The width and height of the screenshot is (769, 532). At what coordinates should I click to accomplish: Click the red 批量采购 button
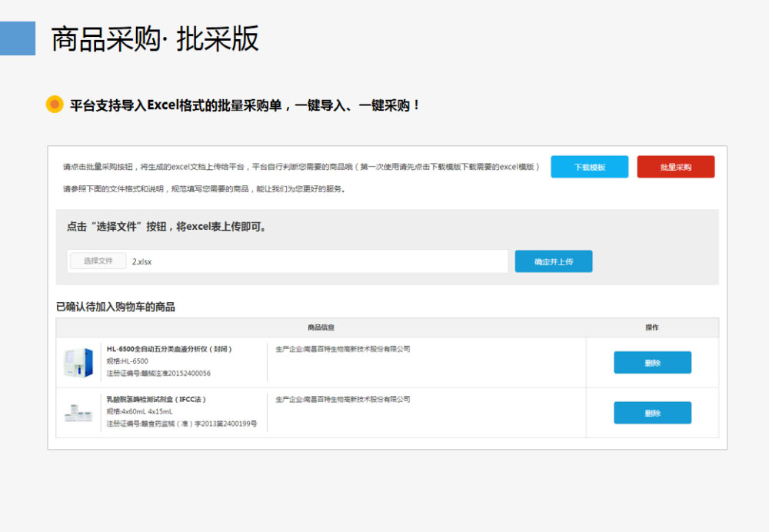point(675,167)
